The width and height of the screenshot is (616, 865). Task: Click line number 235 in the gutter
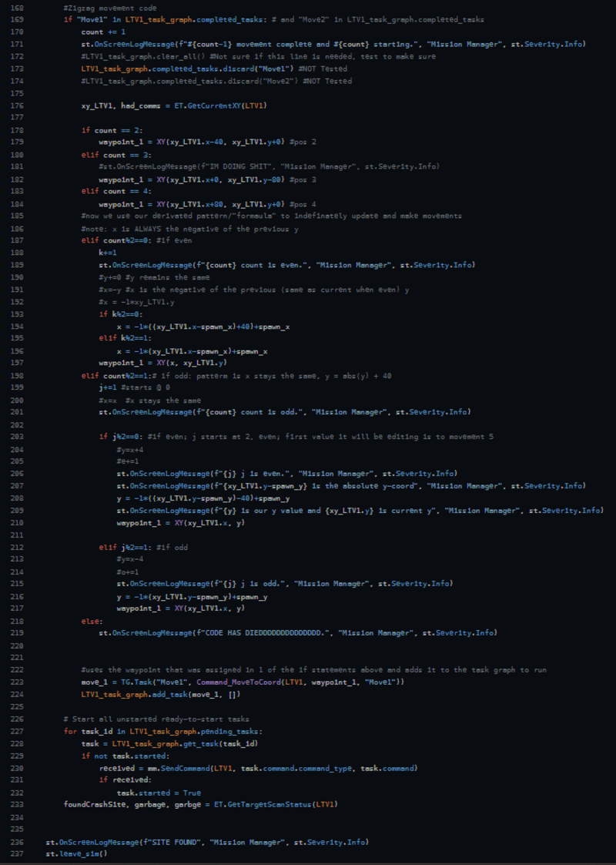pos(17,830)
